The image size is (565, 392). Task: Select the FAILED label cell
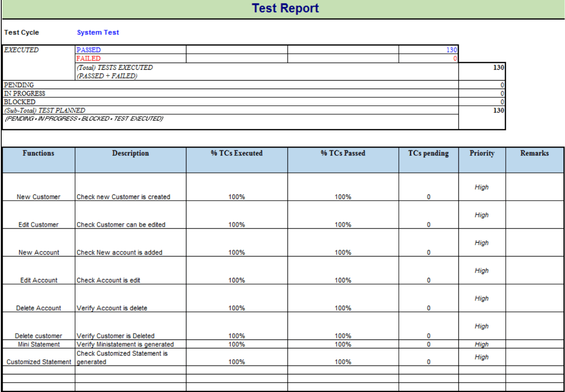click(86, 58)
